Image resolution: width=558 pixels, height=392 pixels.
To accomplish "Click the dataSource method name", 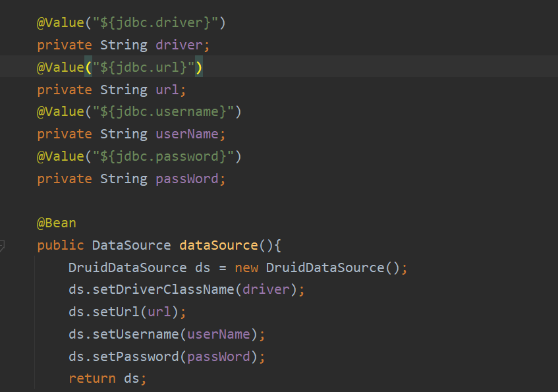I will [218, 246].
